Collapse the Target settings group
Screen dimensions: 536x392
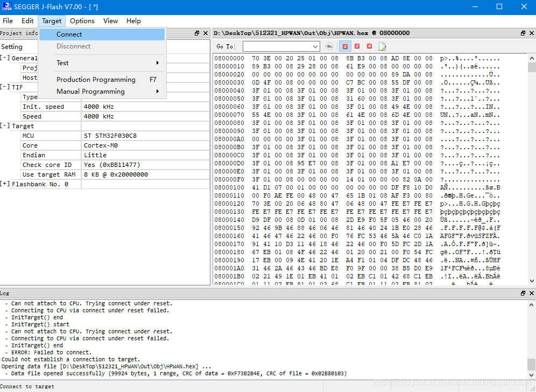tap(5, 125)
